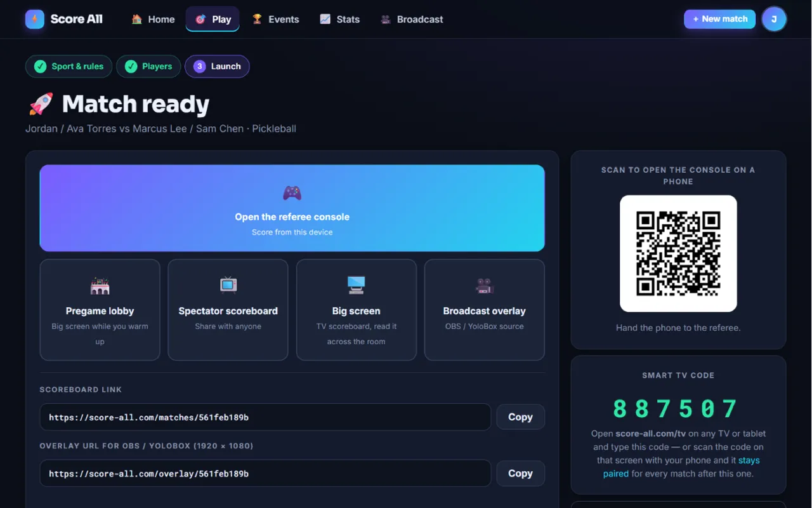Click the gamepad icon on referee console
This screenshot has height=508, width=812.
click(x=292, y=192)
